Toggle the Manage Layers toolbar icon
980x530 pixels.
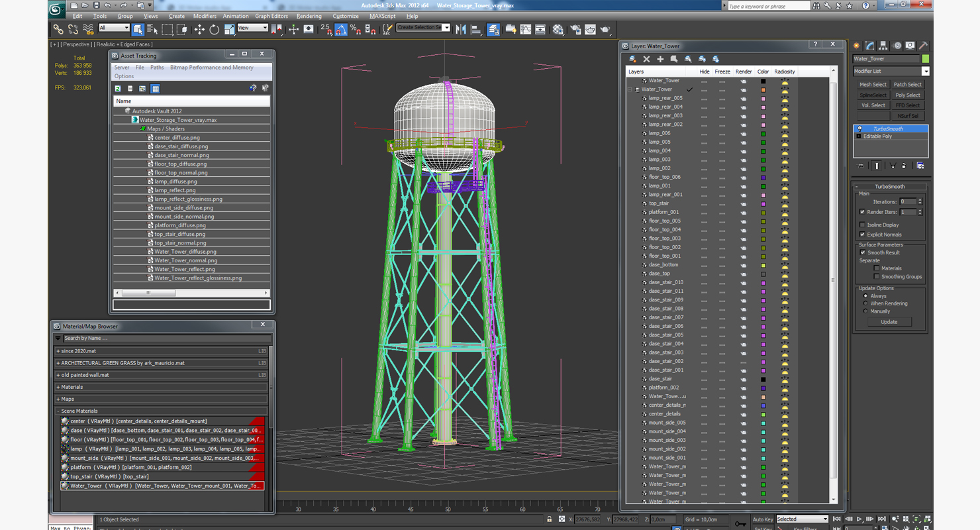[x=493, y=30]
